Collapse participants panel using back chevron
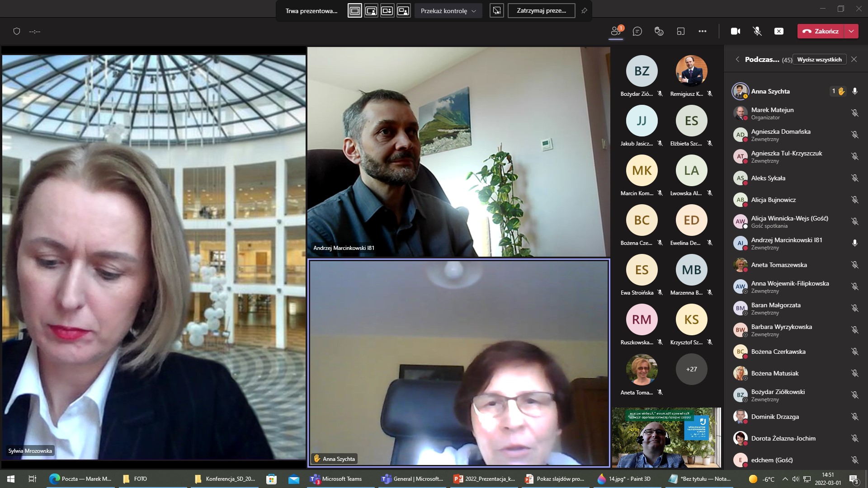 pos(737,59)
